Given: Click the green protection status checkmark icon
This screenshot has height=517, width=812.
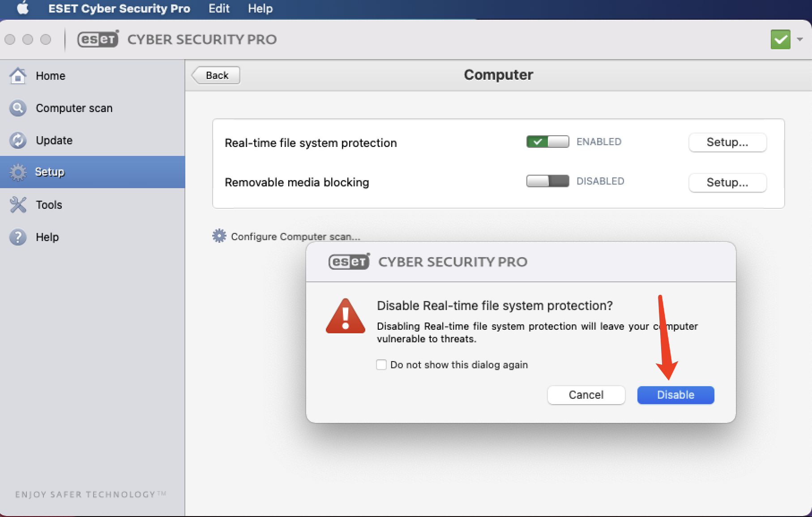Looking at the screenshot, I should 780,39.
